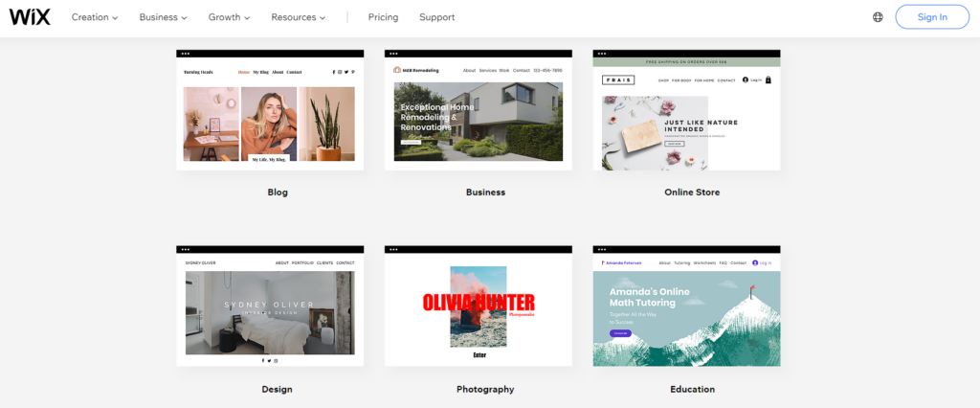
Task: Select the M&R Remodeling Business template
Action: 479,110
